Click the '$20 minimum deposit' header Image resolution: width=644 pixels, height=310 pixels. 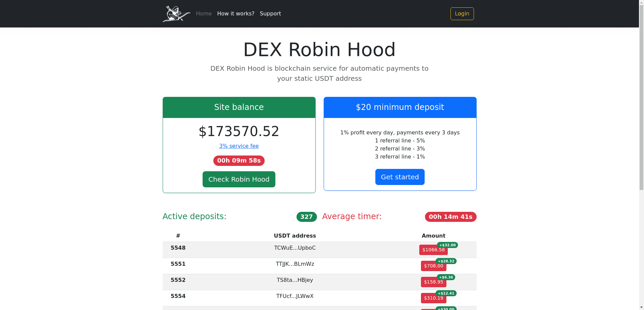pyautogui.click(x=400, y=107)
